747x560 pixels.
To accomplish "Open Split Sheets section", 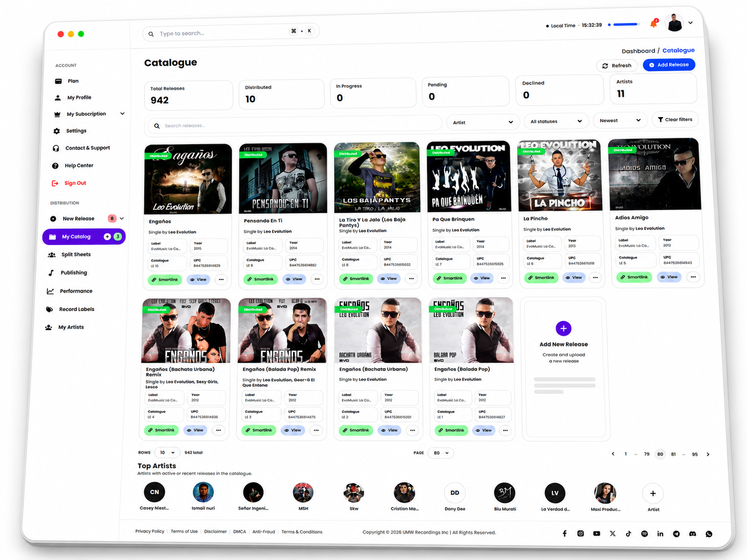I will click(76, 255).
